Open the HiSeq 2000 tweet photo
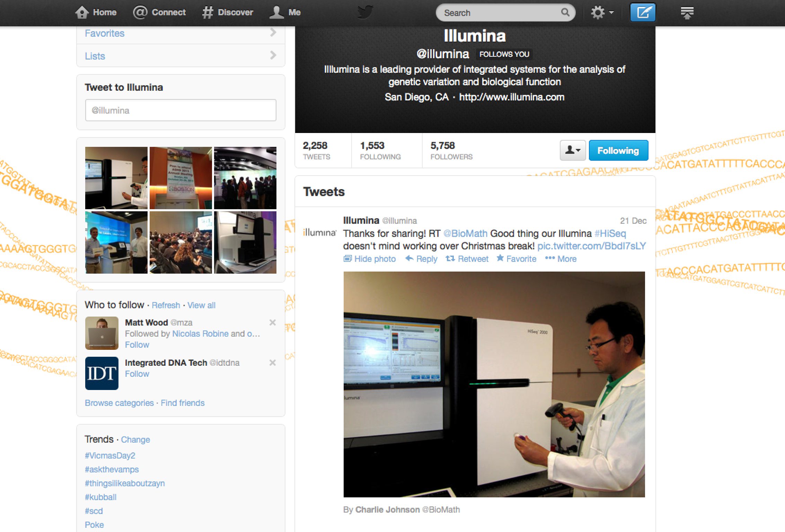 (494, 384)
